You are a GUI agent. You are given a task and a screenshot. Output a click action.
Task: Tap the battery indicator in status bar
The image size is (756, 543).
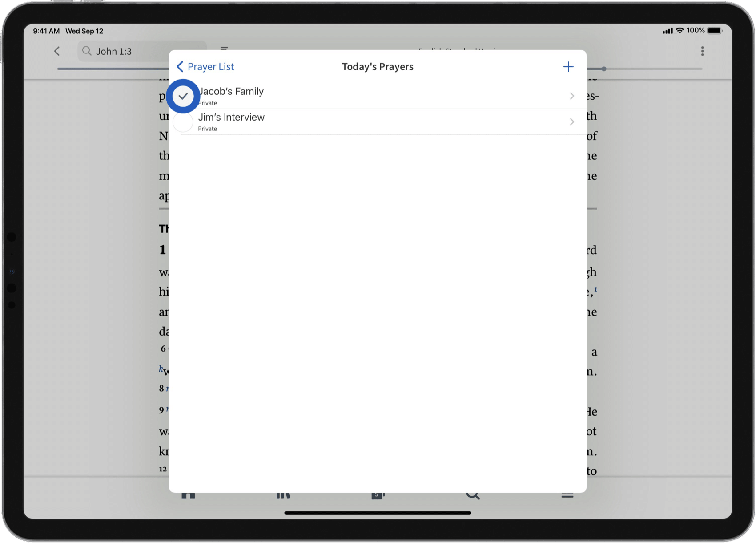pyautogui.click(x=715, y=31)
